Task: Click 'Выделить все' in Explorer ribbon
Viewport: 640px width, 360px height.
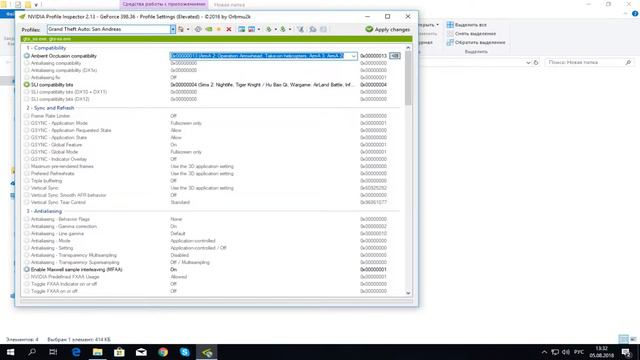Action: pyautogui.click(x=466, y=25)
